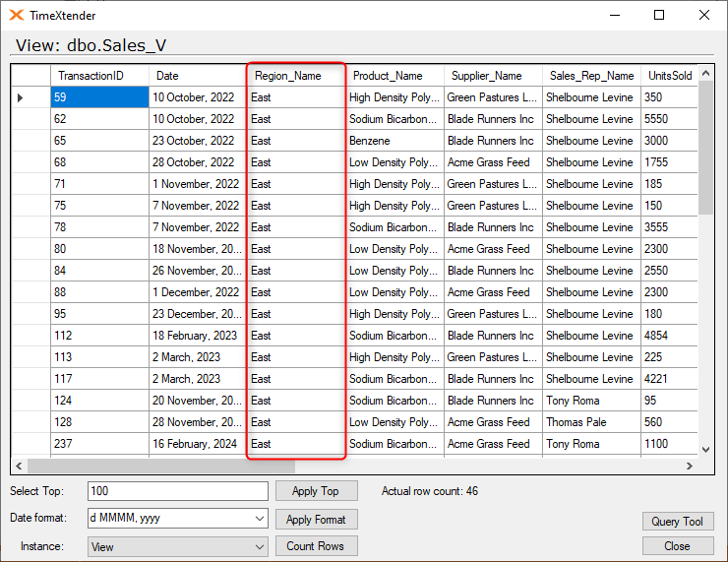The height and width of the screenshot is (562, 728).
Task: Click the 'Benzene' product cell
Action: (394, 141)
